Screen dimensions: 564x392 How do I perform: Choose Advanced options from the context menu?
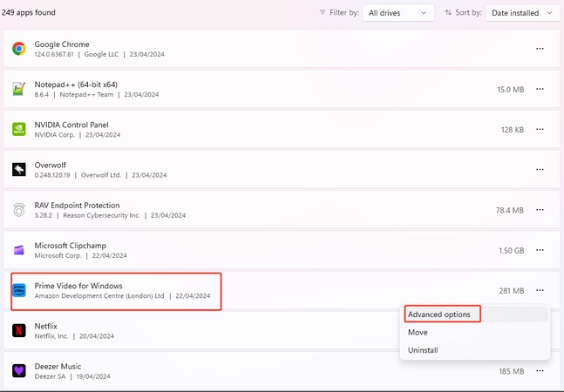pos(476,314)
